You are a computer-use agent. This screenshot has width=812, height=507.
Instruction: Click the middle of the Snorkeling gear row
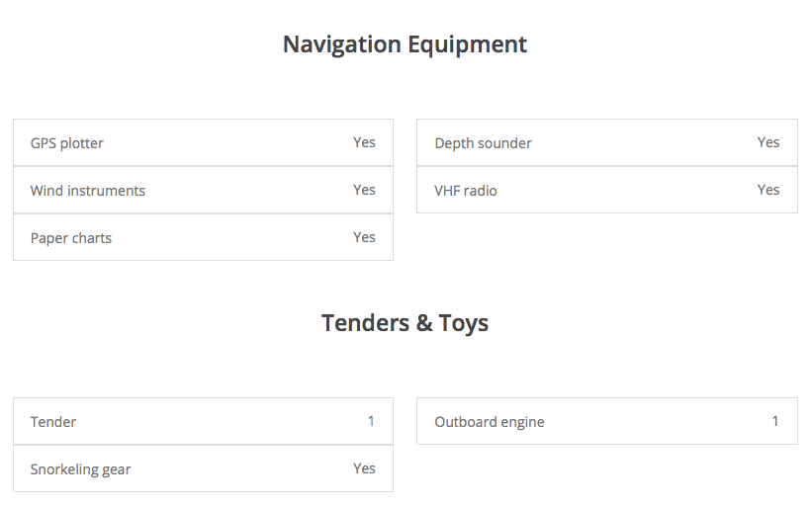203,468
